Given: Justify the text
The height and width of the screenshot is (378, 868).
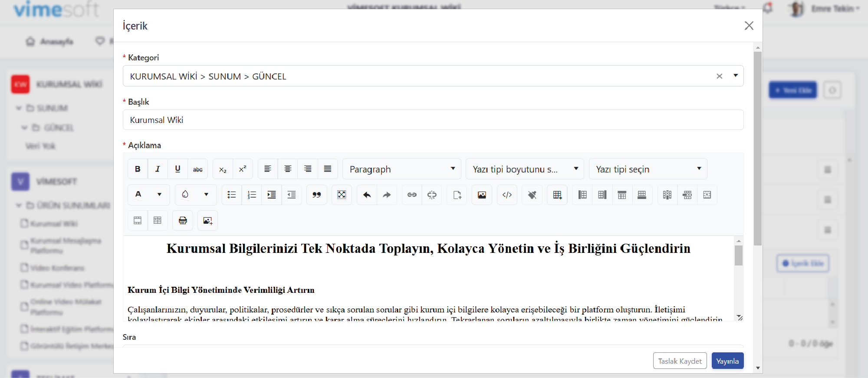Looking at the screenshot, I should click(x=328, y=169).
